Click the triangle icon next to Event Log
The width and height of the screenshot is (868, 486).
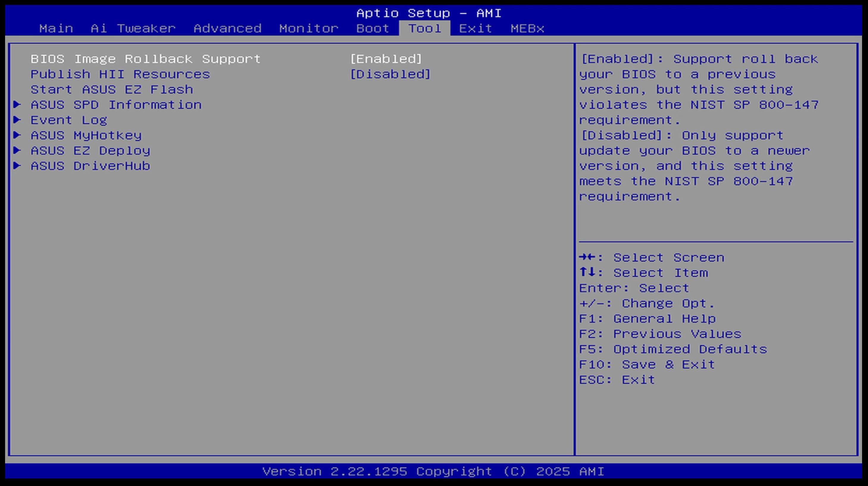17,120
